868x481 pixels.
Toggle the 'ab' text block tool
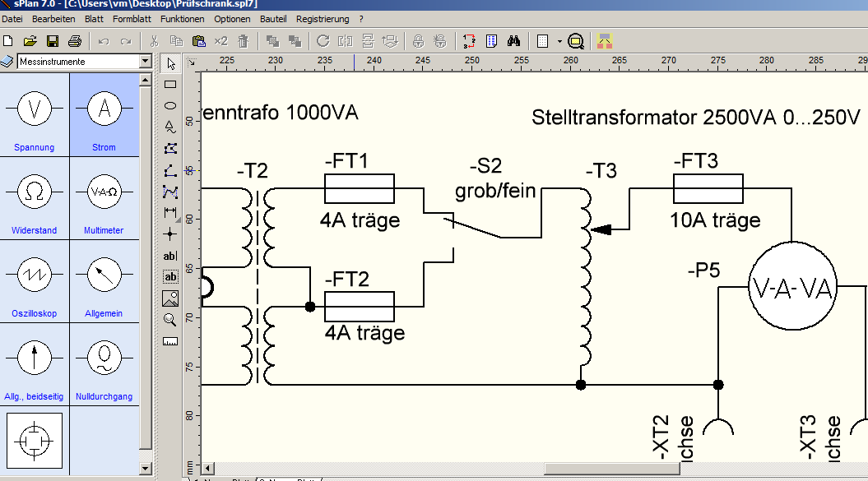pyautogui.click(x=170, y=277)
